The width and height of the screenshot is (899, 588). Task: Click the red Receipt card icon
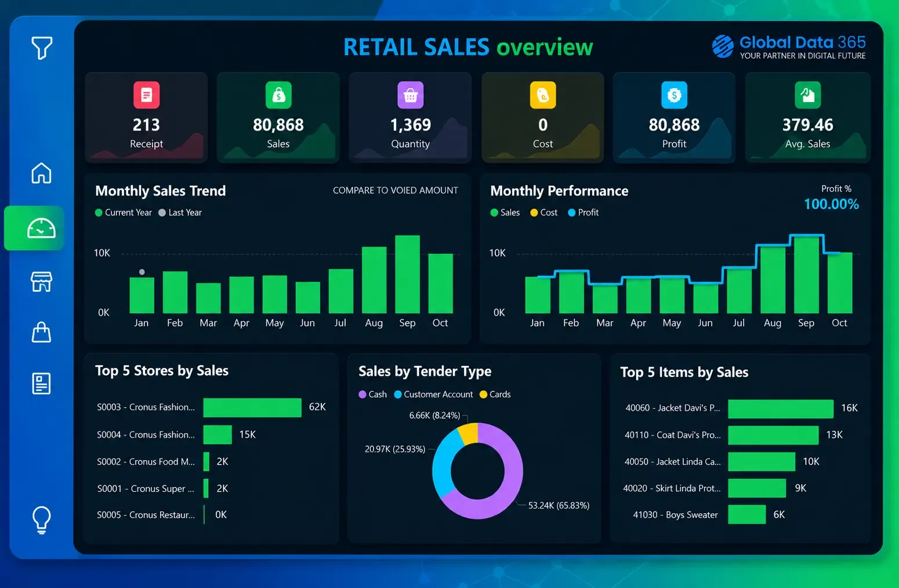tap(146, 95)
